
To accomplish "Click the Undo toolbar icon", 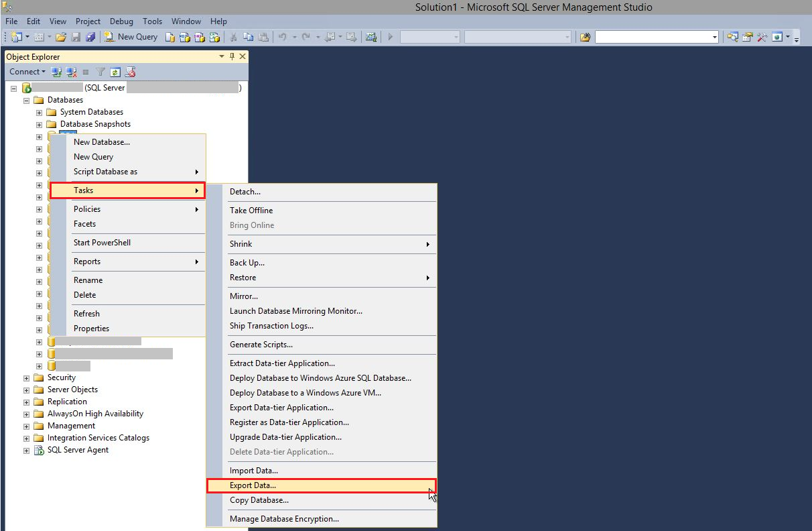I will point(283,37).
